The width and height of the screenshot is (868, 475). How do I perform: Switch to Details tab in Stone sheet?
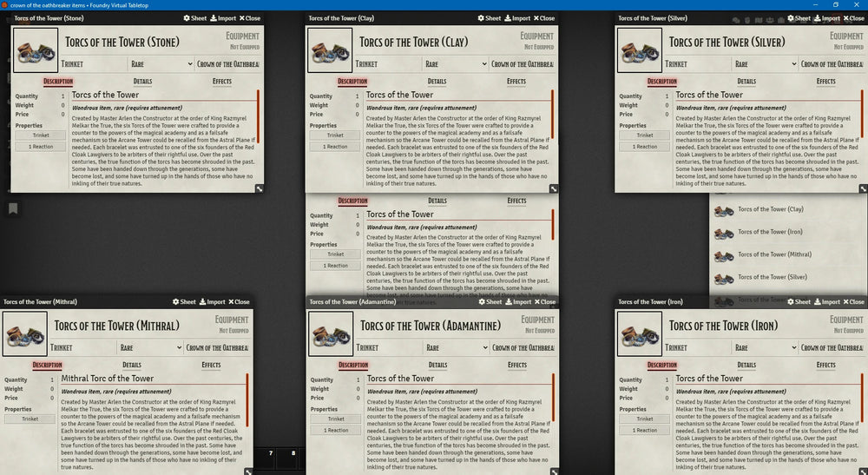[142, 82]
